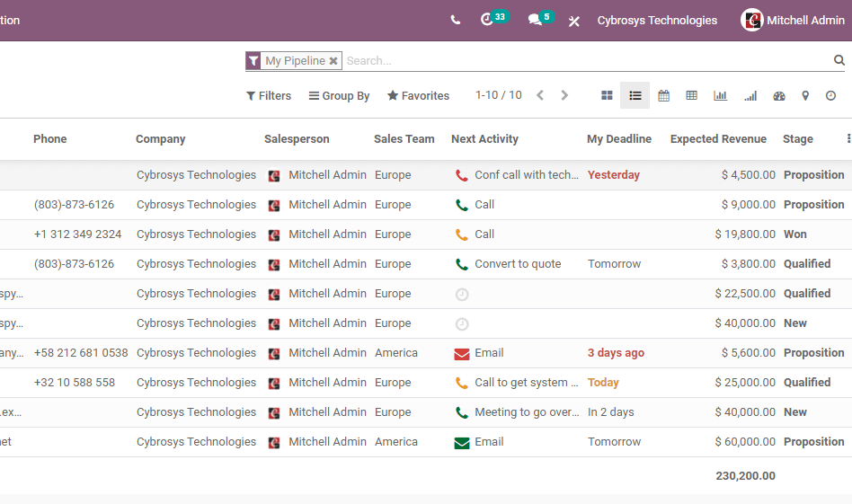Viewport: 852px width, 504px height.
Task: Switch to Cohort view
Action: point(750,96)
